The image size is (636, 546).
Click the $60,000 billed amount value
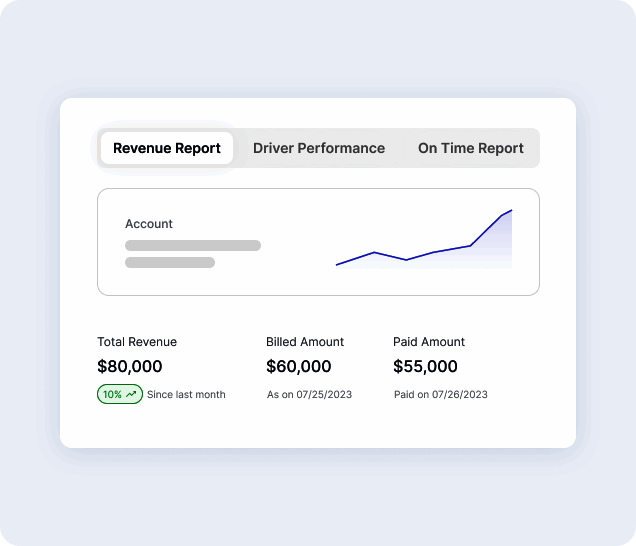point(298,367)
